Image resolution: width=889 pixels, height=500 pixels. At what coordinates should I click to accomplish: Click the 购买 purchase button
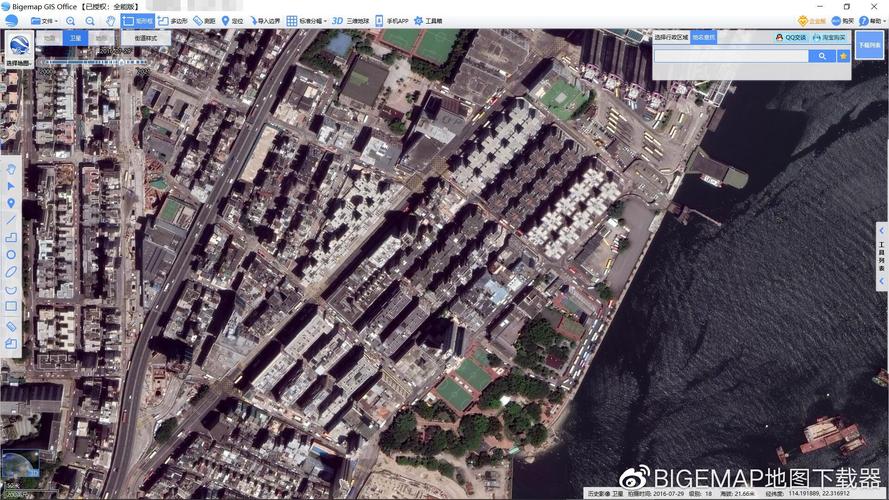[x=843, y=21]
